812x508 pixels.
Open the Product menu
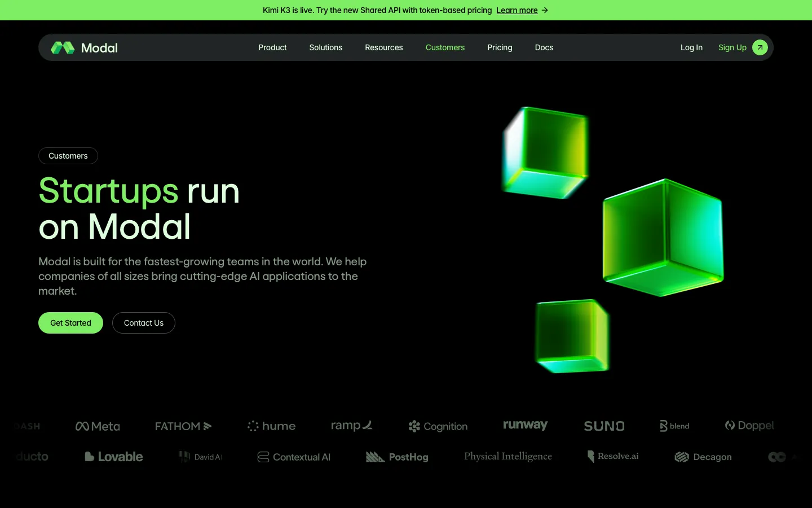[x=272, y=47]
